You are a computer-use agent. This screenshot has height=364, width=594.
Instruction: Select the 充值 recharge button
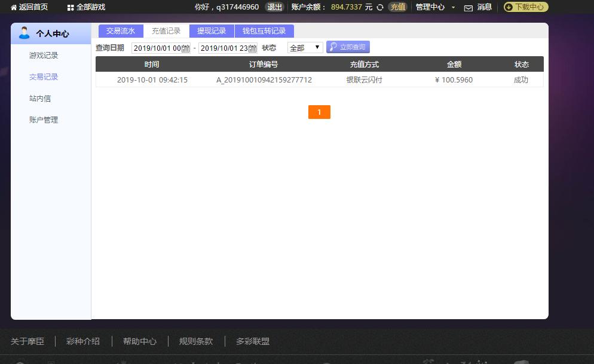point(398,8)
